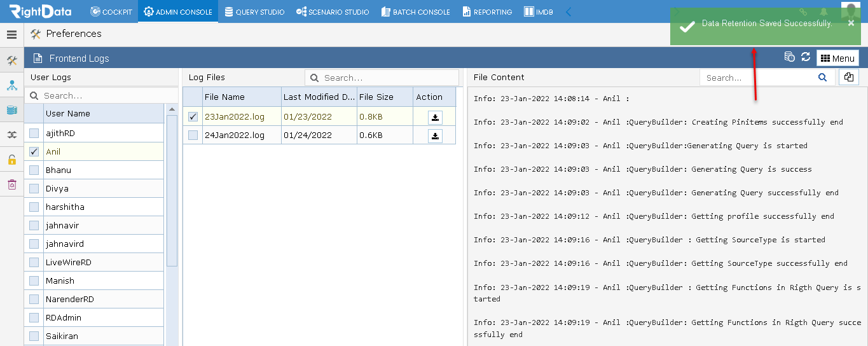Click the user list scrollbar thumb
This screenshot has width=868, height=346.
(x=172, y=191)
